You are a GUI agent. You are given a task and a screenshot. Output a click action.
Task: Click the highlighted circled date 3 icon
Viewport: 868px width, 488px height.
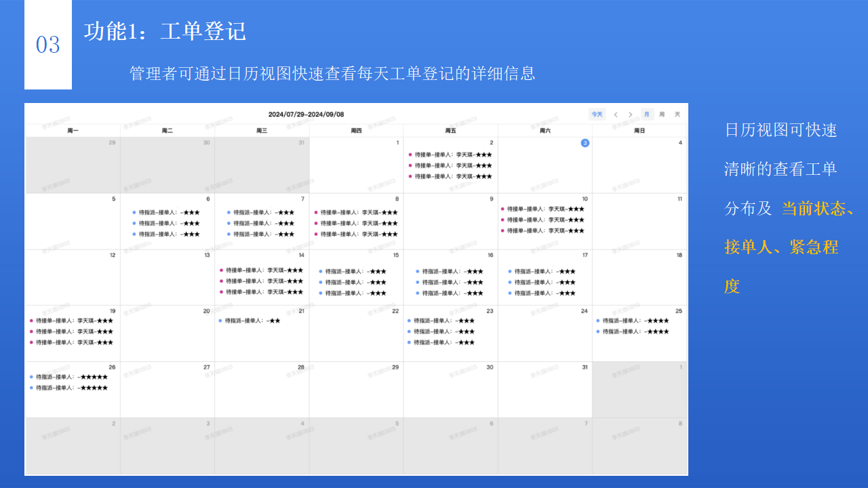click(585, 143)
